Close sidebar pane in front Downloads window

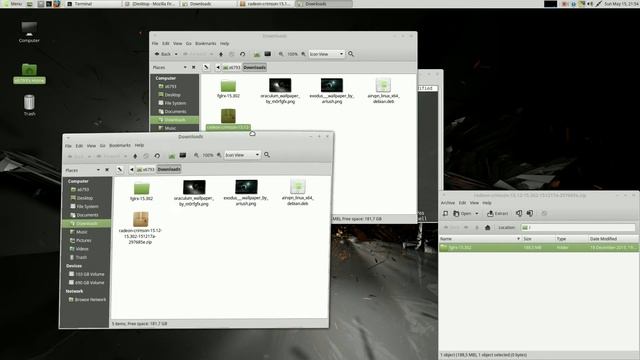(107, 170)
